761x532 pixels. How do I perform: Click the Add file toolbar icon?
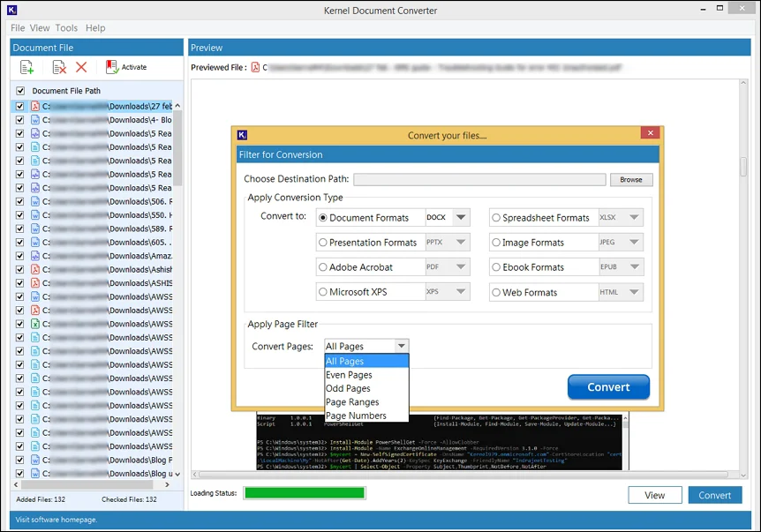pyautogui.click(x=26, y=67)
